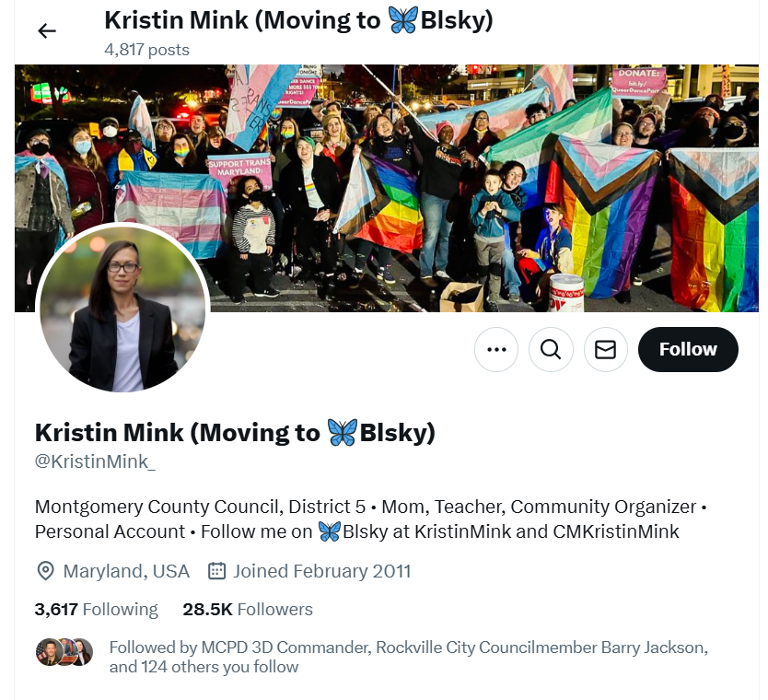View followers you know link

click(x=409, y=657)
